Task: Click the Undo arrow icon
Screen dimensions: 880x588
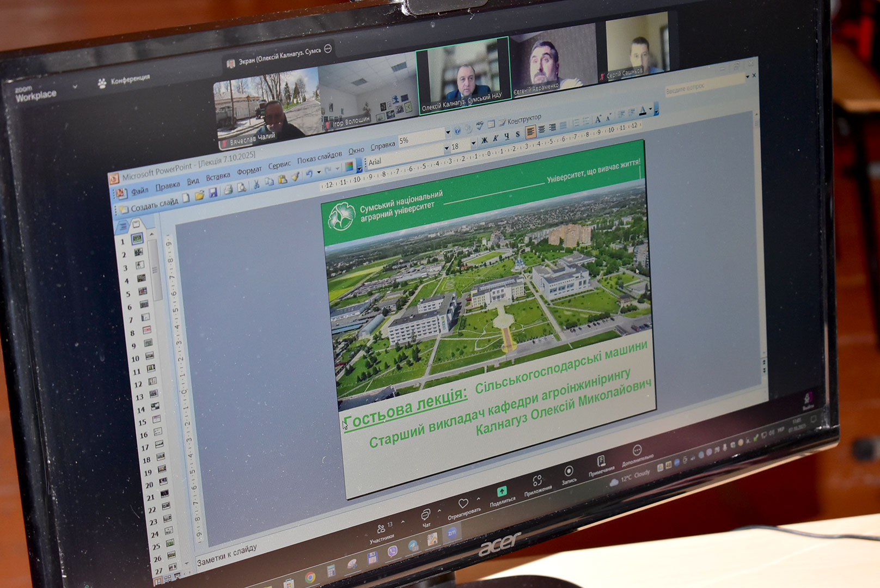Action: (309, 174)
